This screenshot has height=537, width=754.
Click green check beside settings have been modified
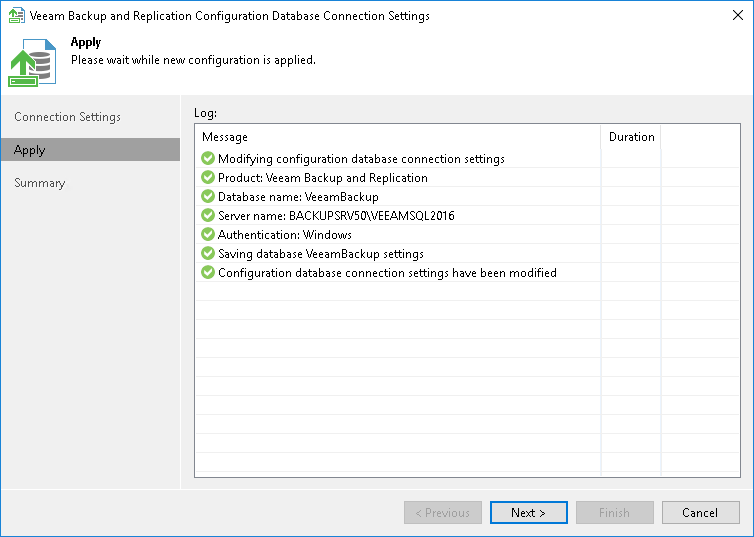click(x=208, y=273)
